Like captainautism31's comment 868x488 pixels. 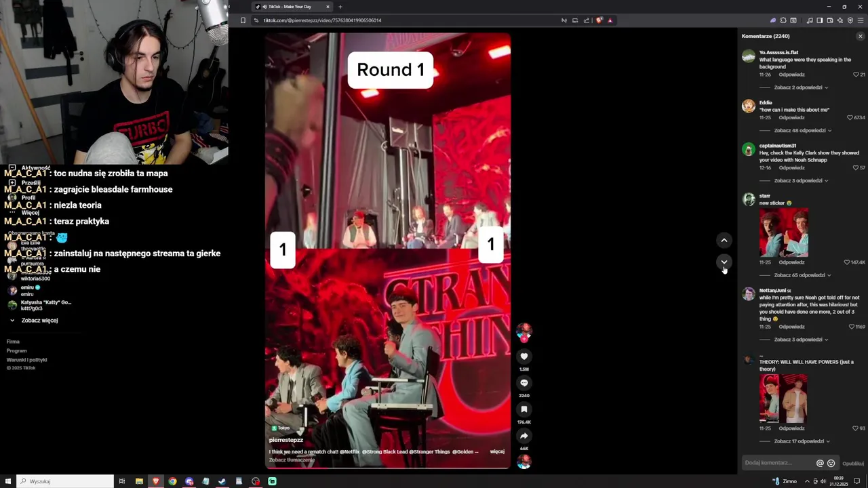coord(855,167)
